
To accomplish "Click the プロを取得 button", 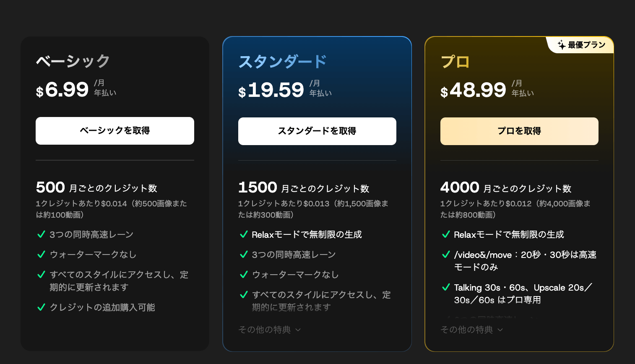I will [x=519, y=131].
